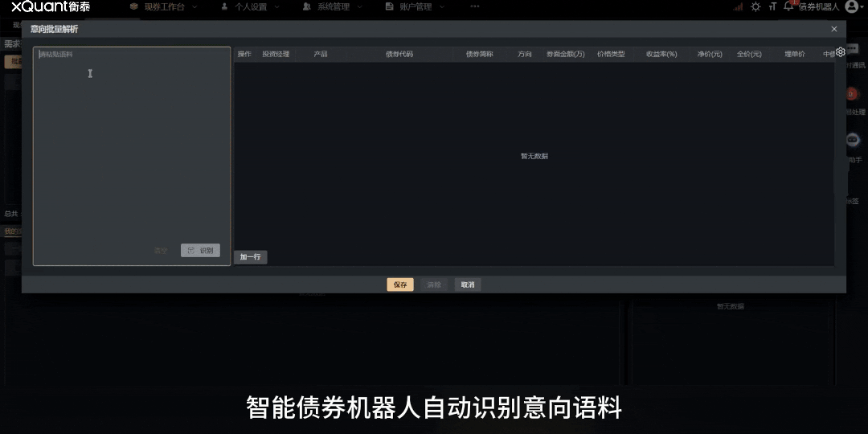The image size is (868, 434).
Task: Click the signal strength bars icon
Action: tap(738, 6)
